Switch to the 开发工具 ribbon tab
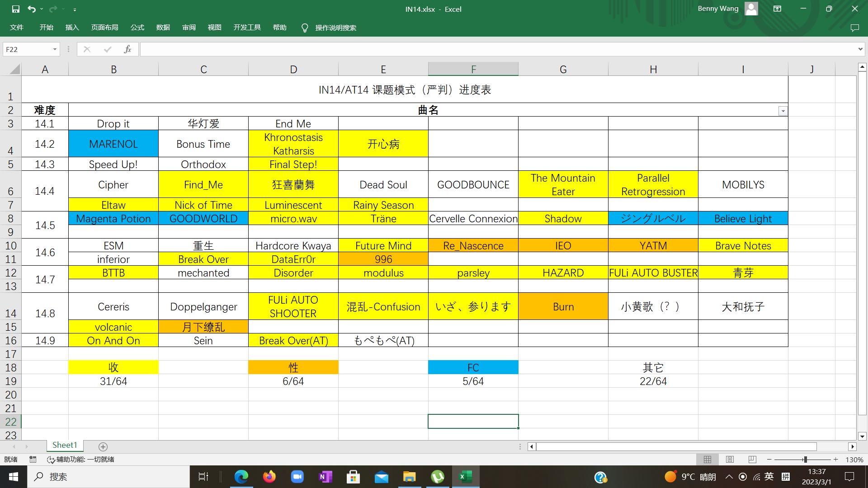 [x=247, y=28]
